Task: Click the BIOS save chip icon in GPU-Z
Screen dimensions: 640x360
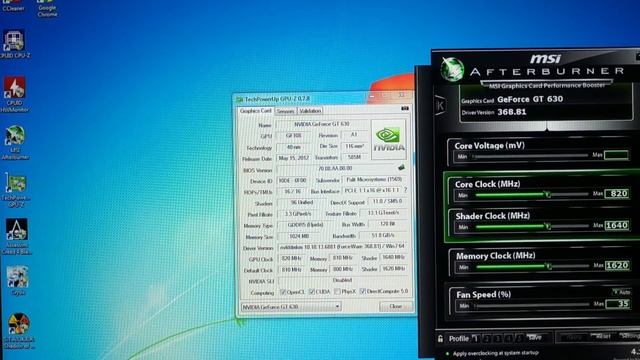Action: [401, 167]
